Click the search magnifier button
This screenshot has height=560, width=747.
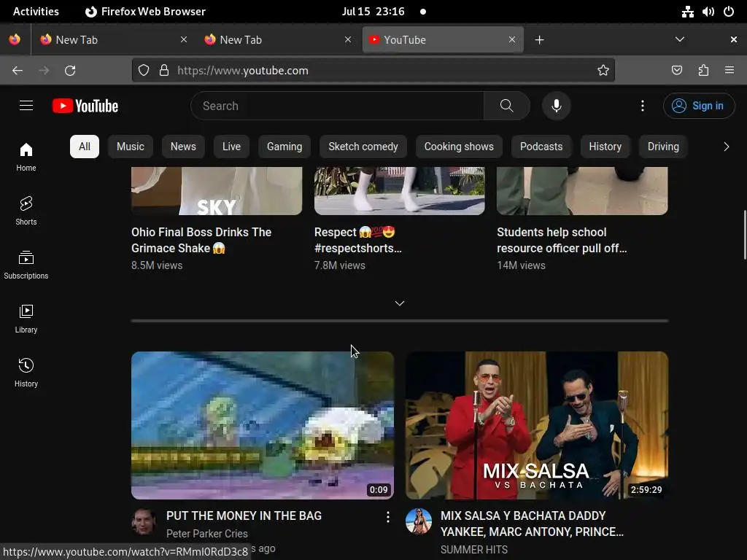[x=506, y=106]
